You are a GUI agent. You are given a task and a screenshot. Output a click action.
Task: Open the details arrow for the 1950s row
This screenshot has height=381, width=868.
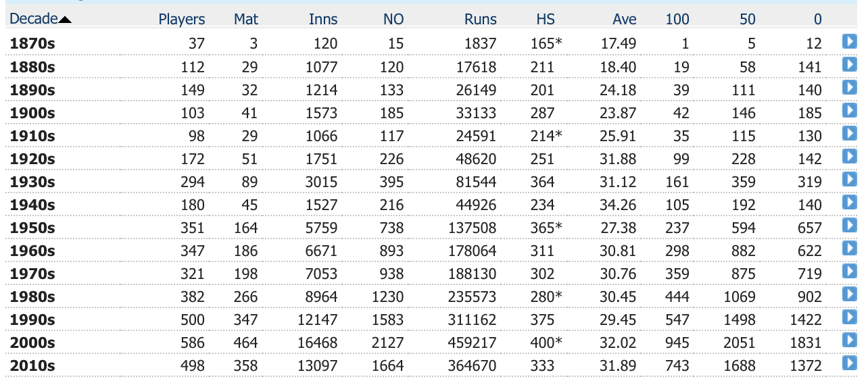coord(850,226)
